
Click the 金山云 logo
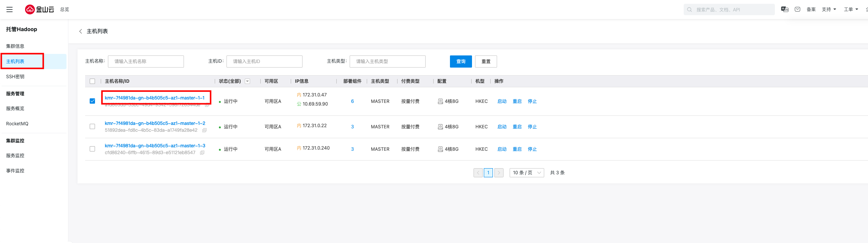[x=40, y=9]
